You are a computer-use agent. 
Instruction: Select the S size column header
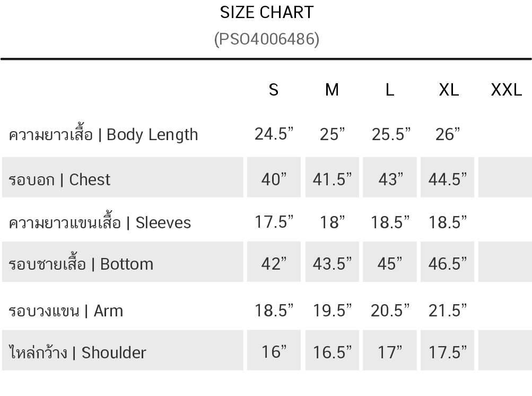274,90
